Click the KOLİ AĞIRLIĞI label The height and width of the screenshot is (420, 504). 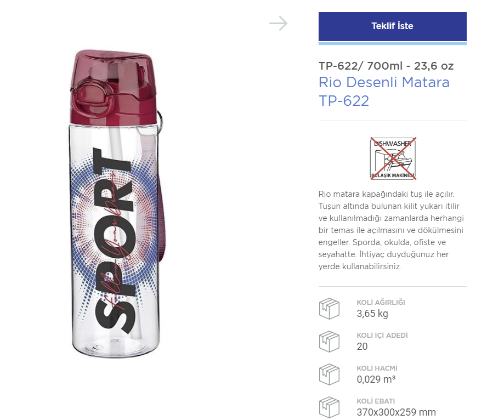[381, 302]
